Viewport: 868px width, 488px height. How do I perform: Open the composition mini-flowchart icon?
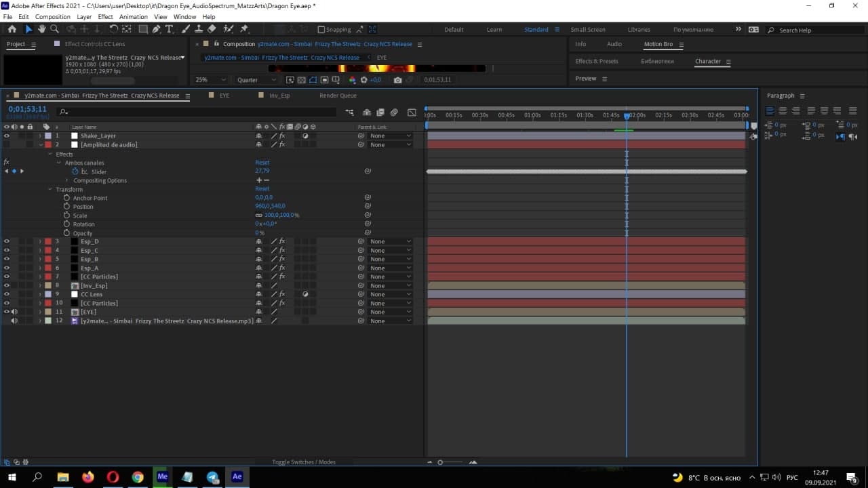349,113
